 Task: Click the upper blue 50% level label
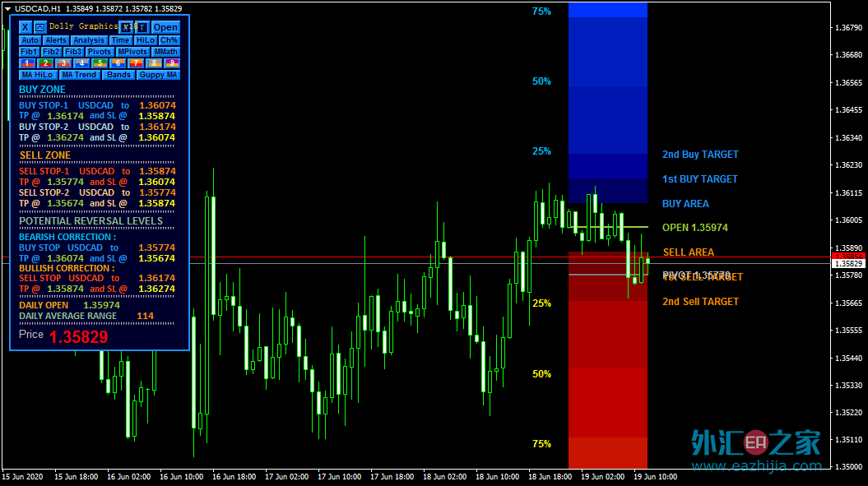541,81
